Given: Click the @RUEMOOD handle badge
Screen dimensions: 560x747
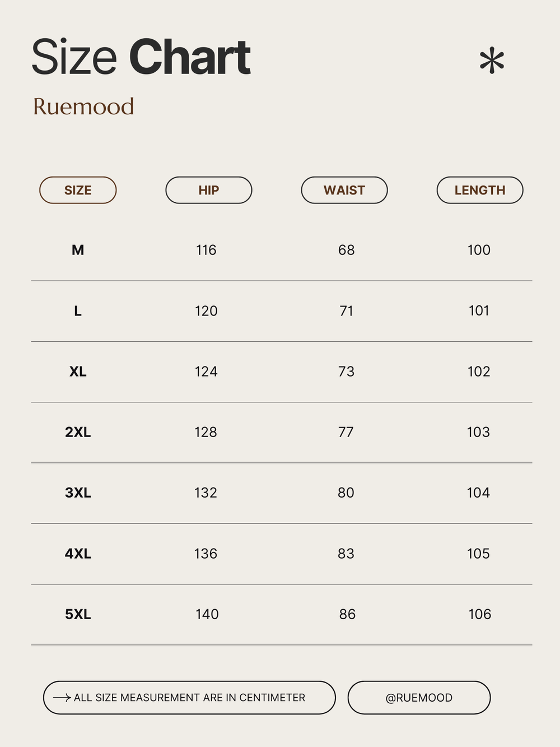Looking at the screenshot, I should pos(419,698).
